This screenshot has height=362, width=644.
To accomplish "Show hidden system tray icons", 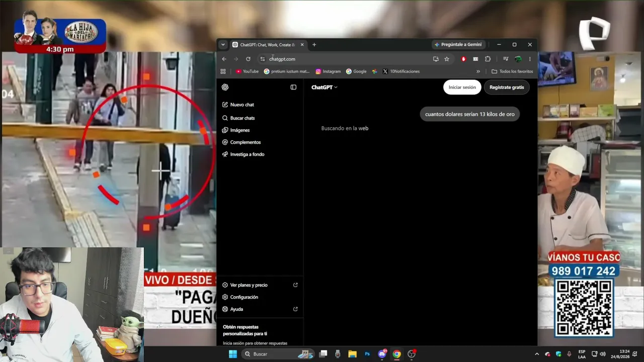I will (537, 354).
